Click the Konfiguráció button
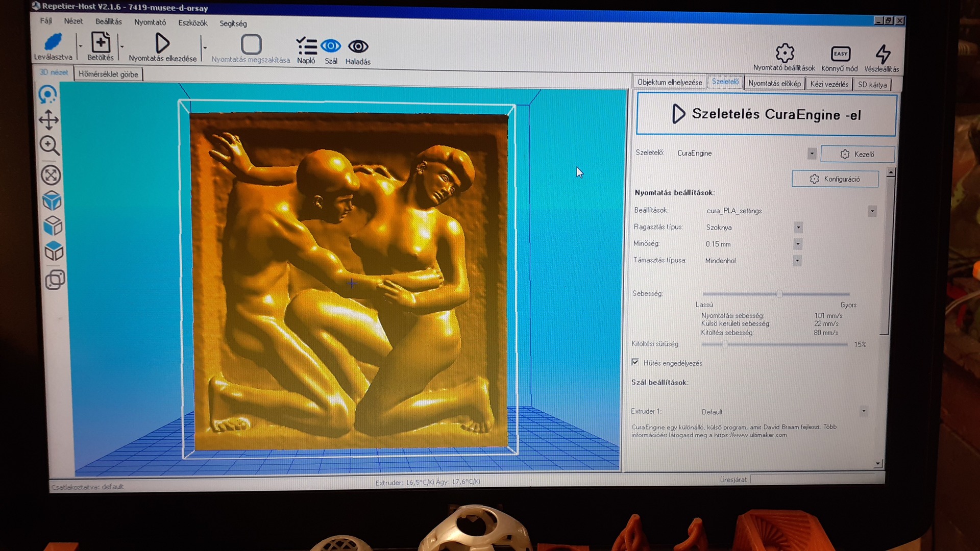The height and width of the screenshot is (551, 980). coord(835,179)
